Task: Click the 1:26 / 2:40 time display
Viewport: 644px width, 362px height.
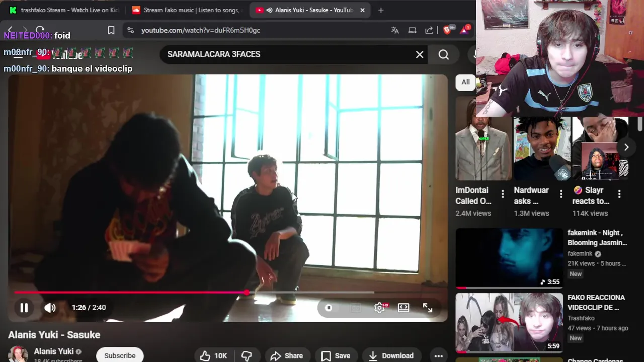Action: [89, 307]
